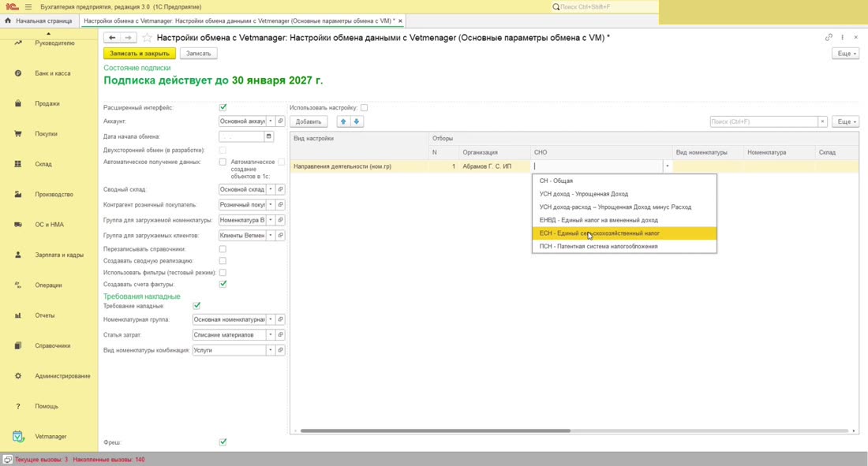Choose УСН доход-расход option
Image resolution: width=868 pixels, height=466 pixels.
coord(624,207)
